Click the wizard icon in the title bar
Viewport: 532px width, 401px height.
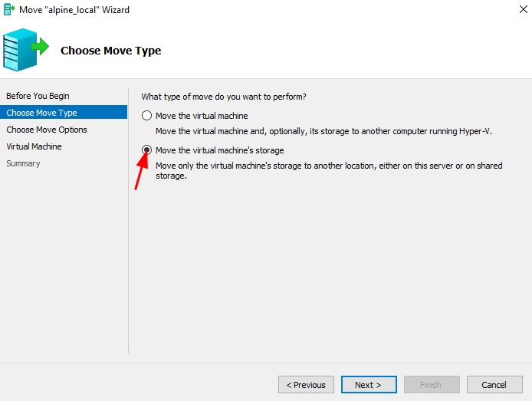[9, 10]
